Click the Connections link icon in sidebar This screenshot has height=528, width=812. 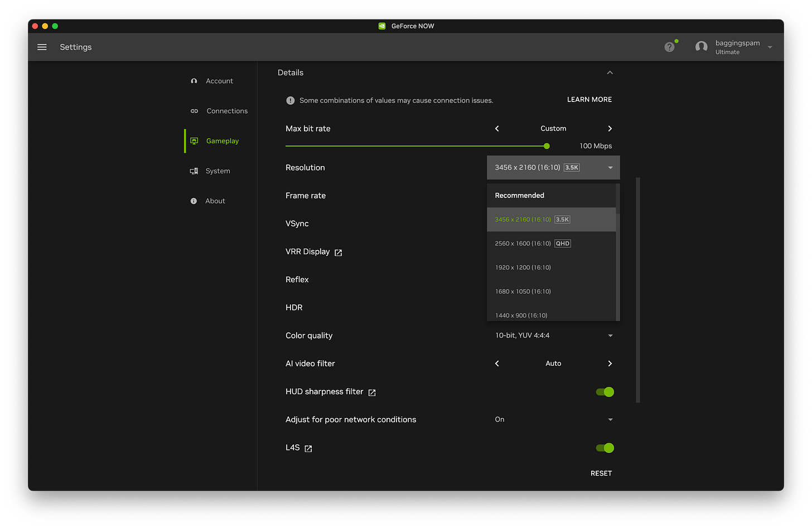(194, 111)
